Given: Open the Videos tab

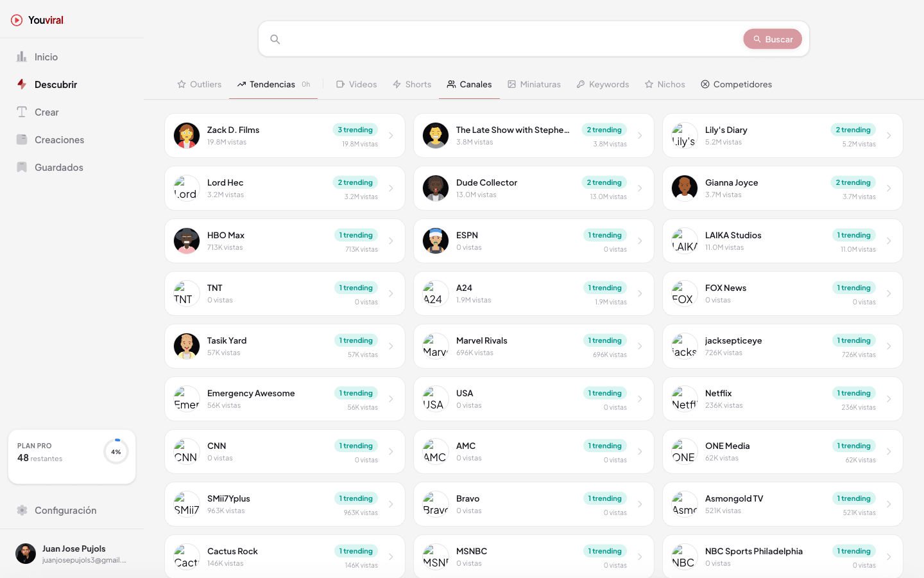Looking at the screenshot, I should [x=357, y=84].
